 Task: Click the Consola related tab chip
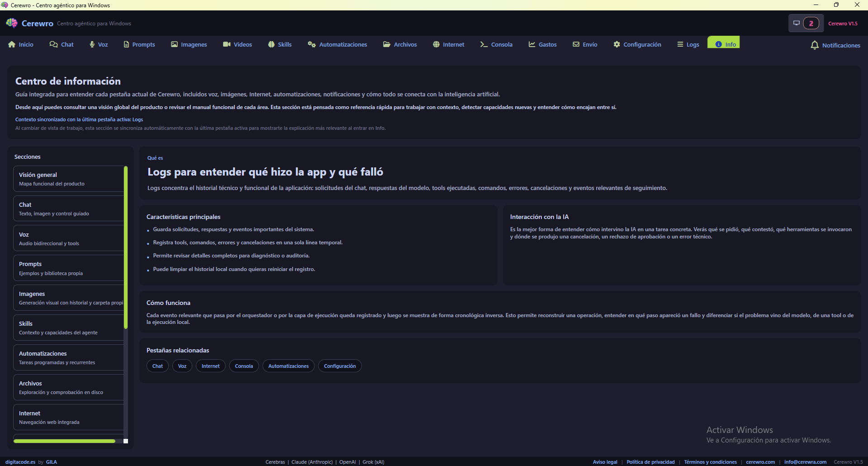pos(244,366)
